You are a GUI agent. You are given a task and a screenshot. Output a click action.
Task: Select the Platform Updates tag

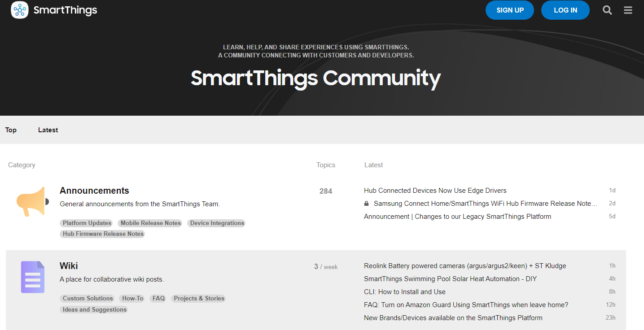[x=87, y=223]
